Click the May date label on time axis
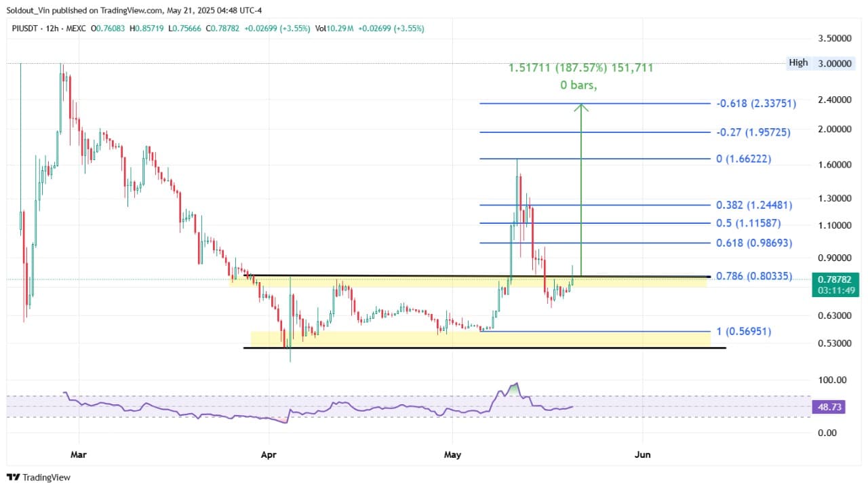868x489 pixels. click(x=453, y=454)
